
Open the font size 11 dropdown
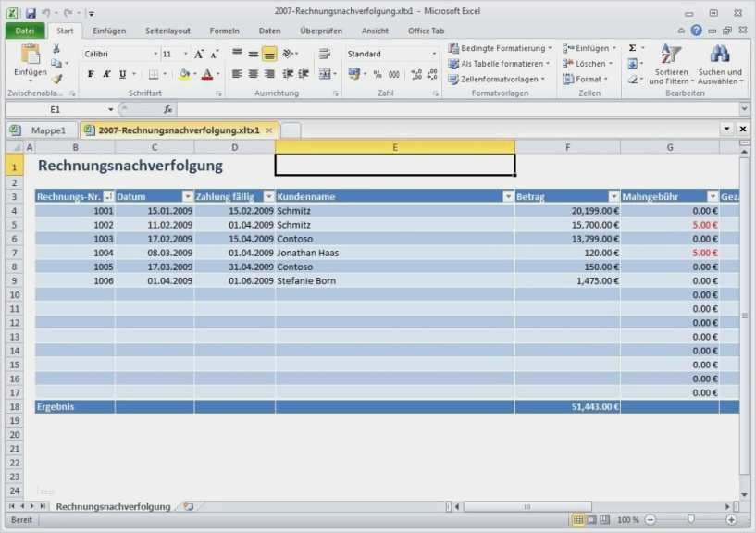click(186, 54)
